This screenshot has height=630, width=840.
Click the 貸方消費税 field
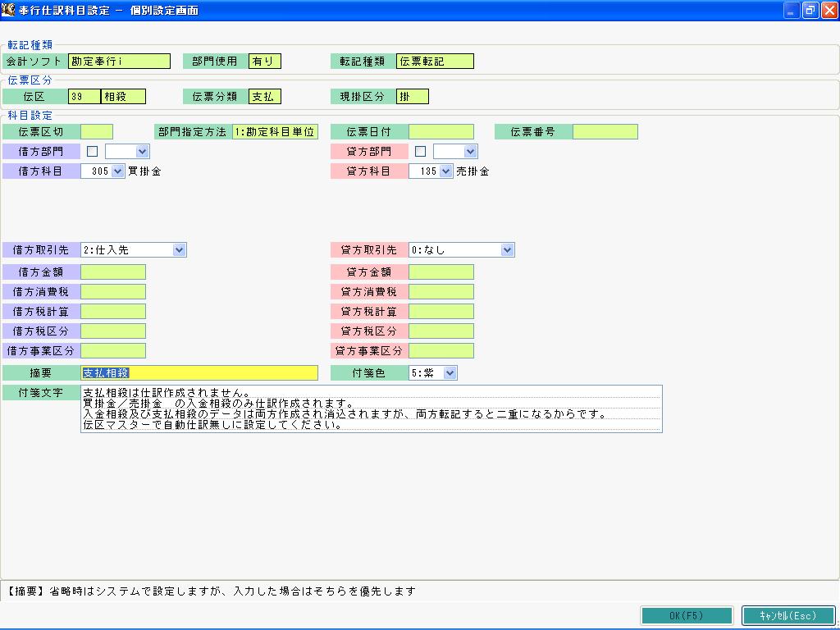pyautogui.click(x=441, y=292)
